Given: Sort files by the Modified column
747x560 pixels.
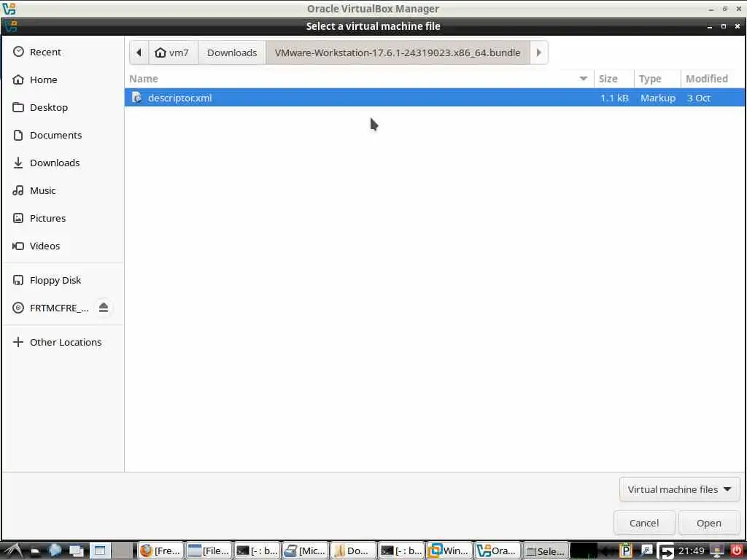Looking at the screenshot, I should (712, 79).
